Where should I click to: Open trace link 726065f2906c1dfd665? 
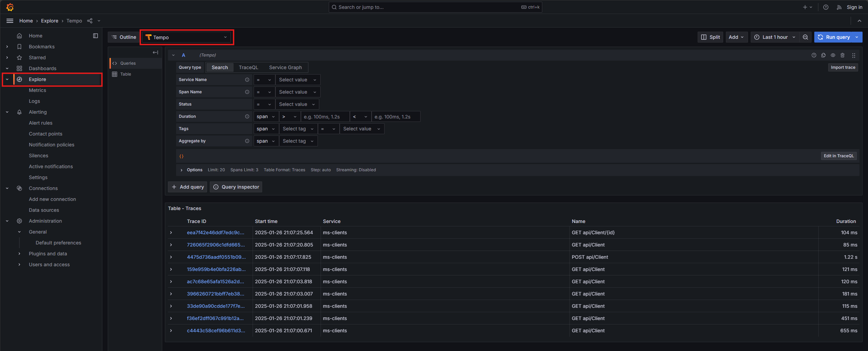click(x=216, y=245)
